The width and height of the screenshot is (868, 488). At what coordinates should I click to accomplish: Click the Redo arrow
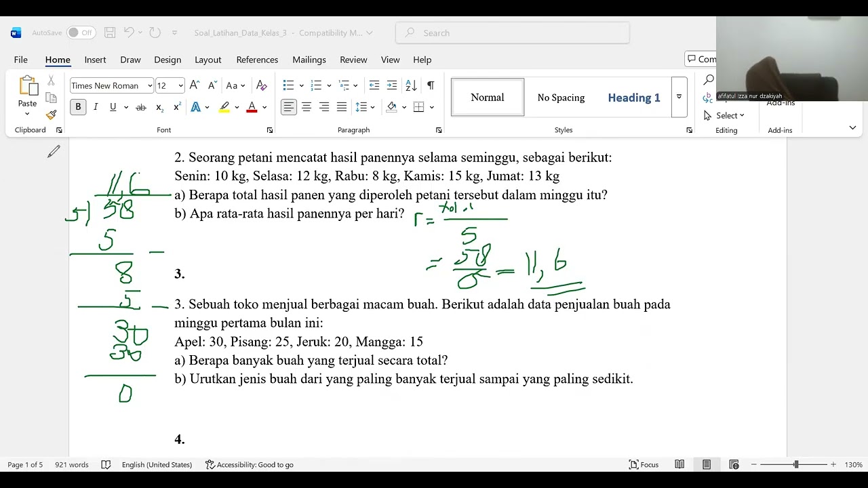pos(155,33)
